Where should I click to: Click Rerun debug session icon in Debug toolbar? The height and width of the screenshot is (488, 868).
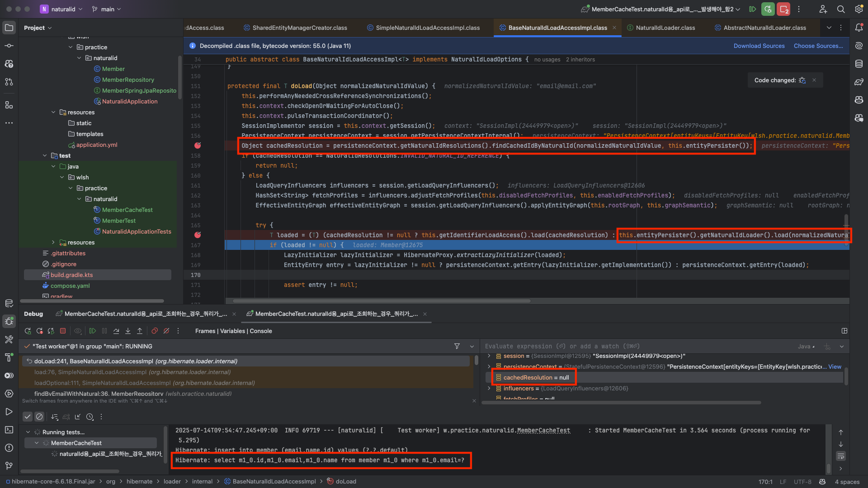point(28,331)
